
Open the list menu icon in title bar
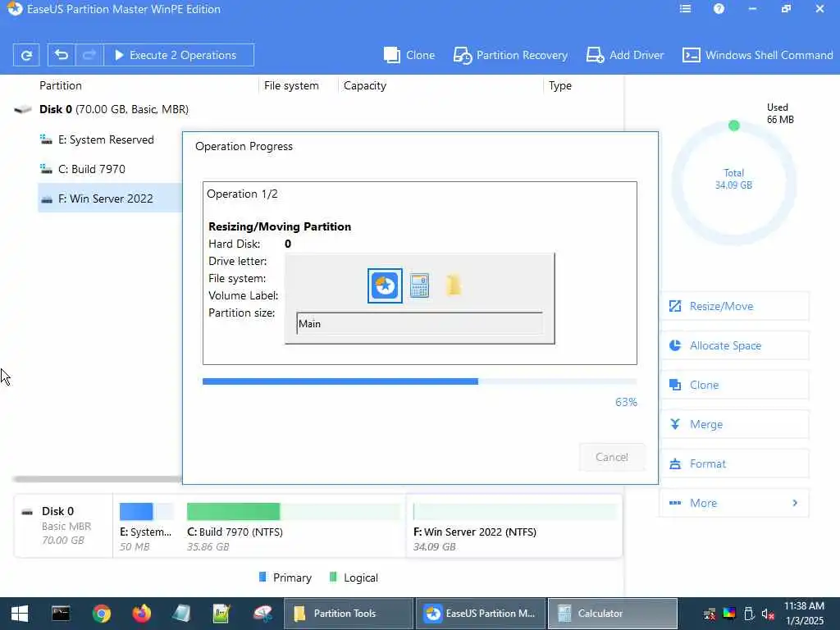(x=685, y=8)
